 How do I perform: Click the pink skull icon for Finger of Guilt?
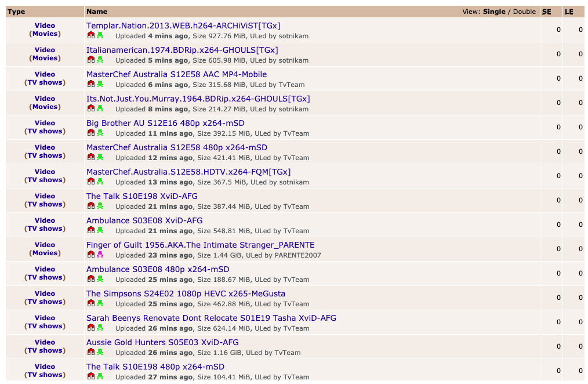pos(100,255)
